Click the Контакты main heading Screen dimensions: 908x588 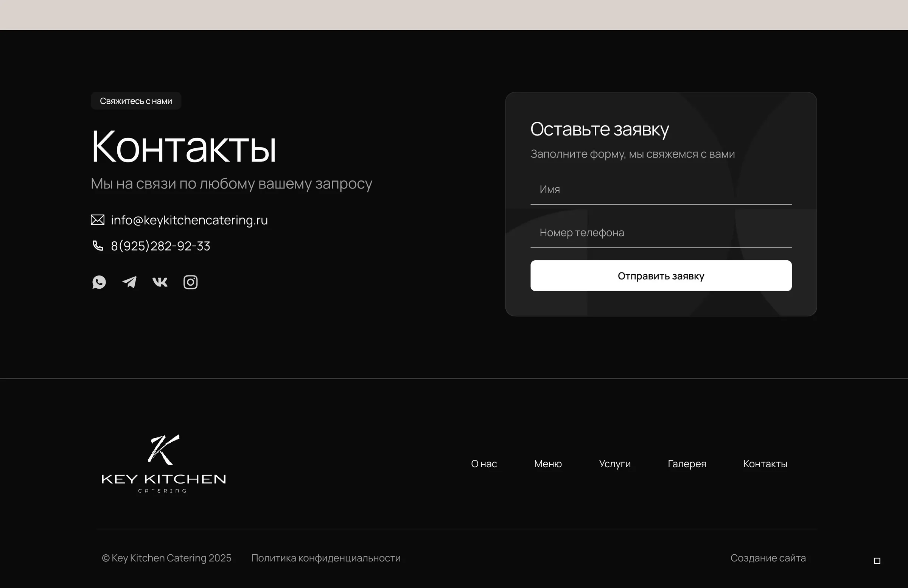coord(183,146)
